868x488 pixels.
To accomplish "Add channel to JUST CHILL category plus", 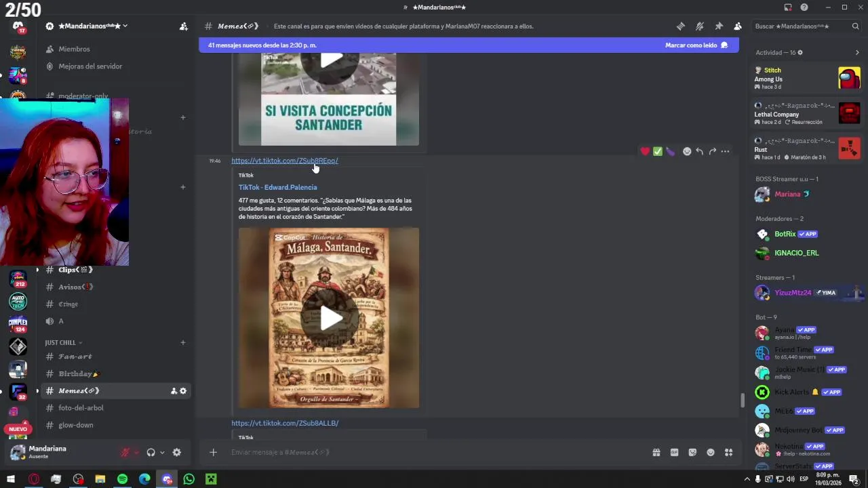I will tap(182, 342).
